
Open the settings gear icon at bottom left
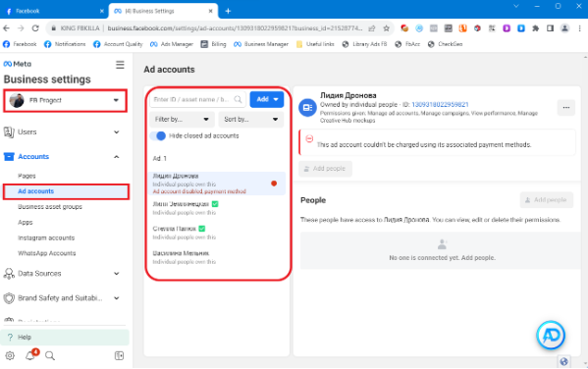click(x=10, y=355)
